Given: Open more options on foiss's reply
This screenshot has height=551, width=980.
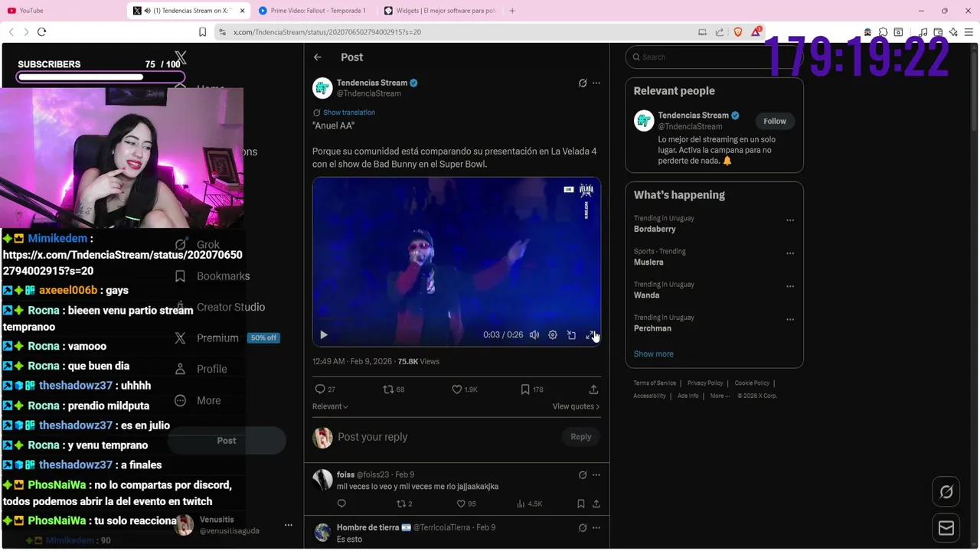Looking at the screenshot, I should tap(596, 474).
